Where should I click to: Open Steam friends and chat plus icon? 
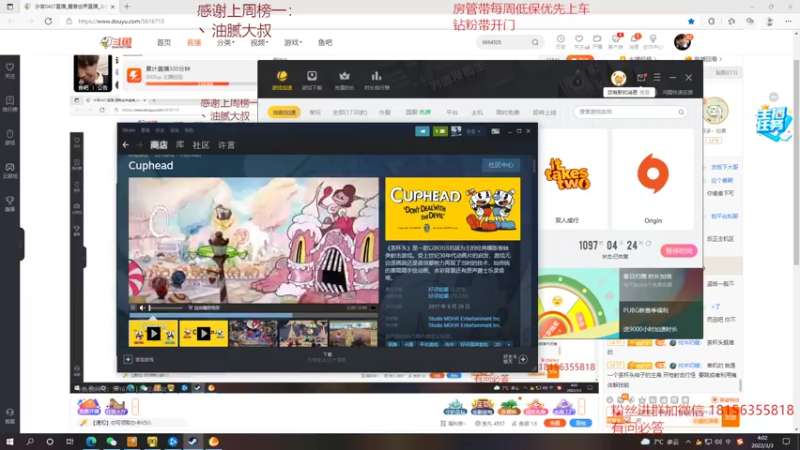tap(523, 359)
